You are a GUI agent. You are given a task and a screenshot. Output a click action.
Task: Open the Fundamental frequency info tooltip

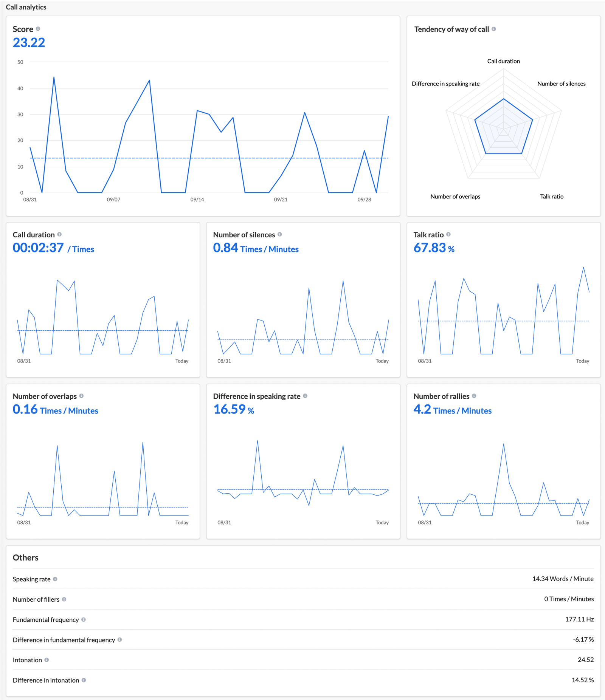[x=83, y=619]
